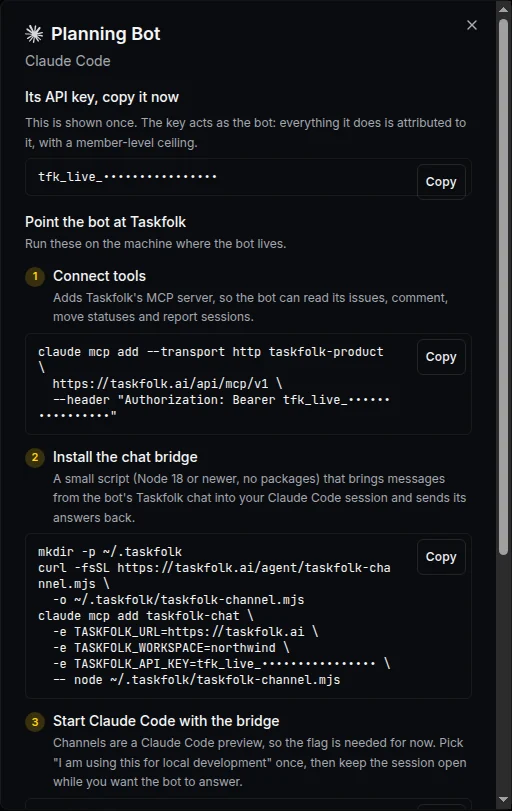Click the 'TASKFOLK_WORKSPACE=northwind' line
The height and width of the screenshot is (811, 512).
[171, 648]
